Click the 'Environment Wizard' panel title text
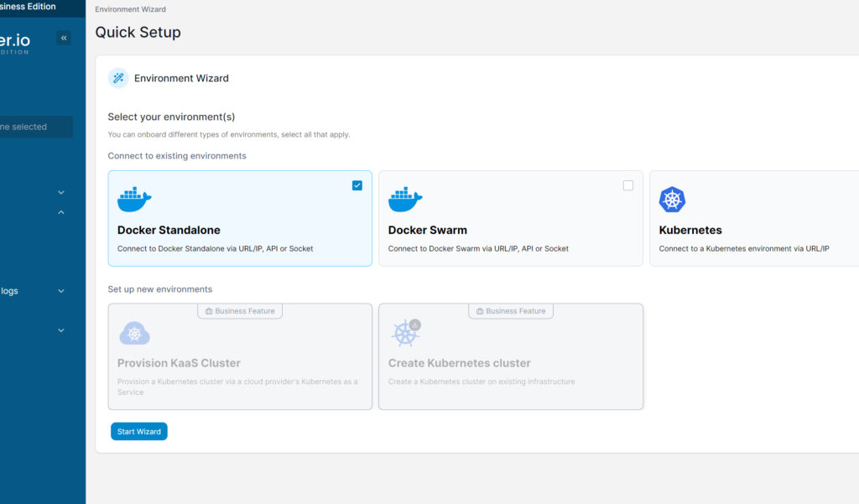 (x=181, y=78)
